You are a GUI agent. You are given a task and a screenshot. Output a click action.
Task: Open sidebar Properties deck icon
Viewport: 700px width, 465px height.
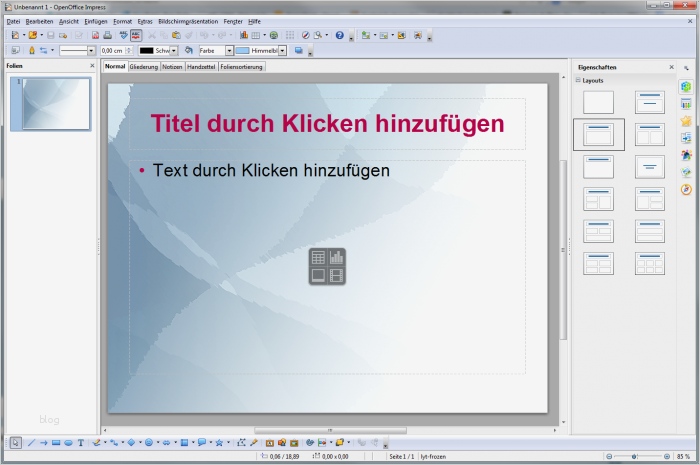pos(686,87)
